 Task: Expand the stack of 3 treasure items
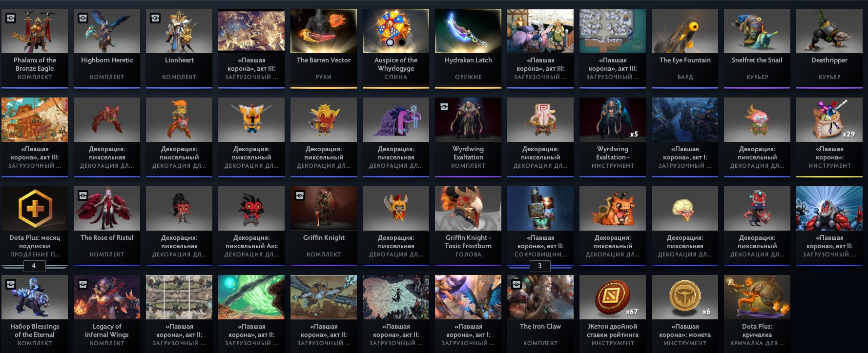539,266
